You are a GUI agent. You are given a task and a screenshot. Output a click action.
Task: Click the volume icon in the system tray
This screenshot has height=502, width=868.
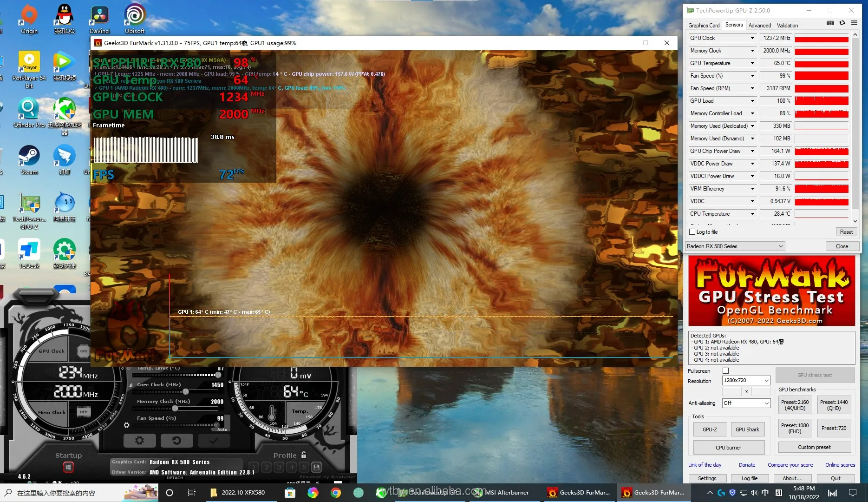coord(754,493)
